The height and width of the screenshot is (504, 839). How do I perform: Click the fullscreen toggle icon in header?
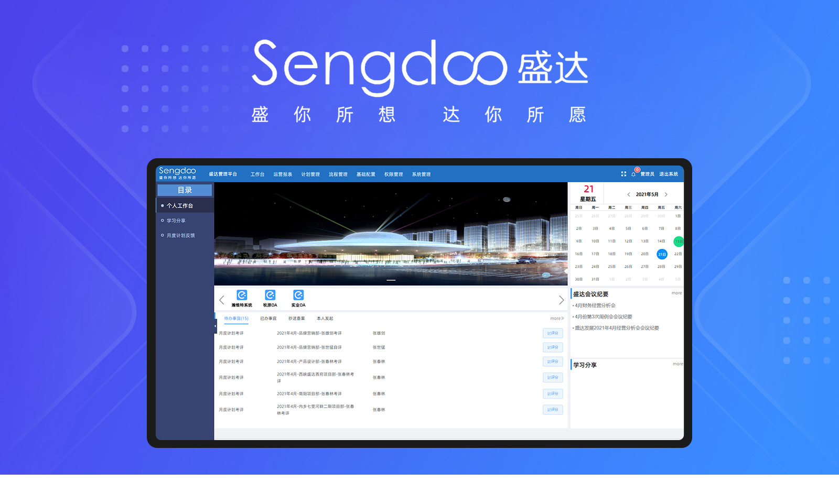[623, 174]
